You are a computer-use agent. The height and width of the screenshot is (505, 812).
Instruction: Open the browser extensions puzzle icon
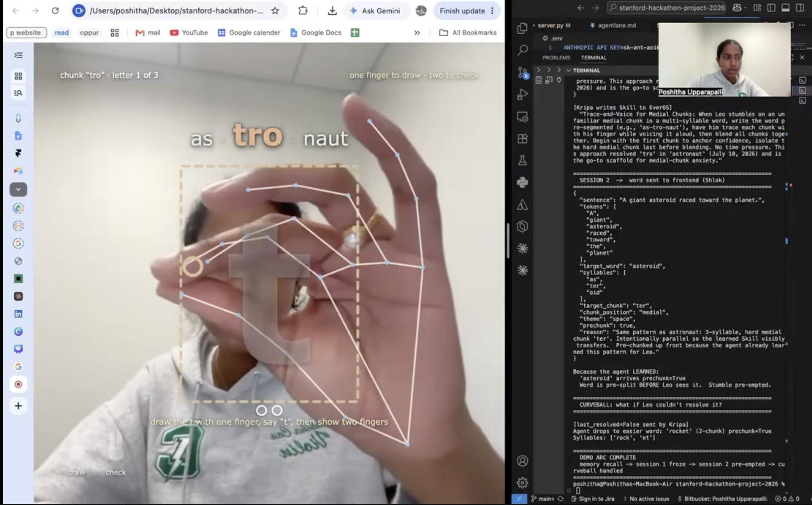303,11
